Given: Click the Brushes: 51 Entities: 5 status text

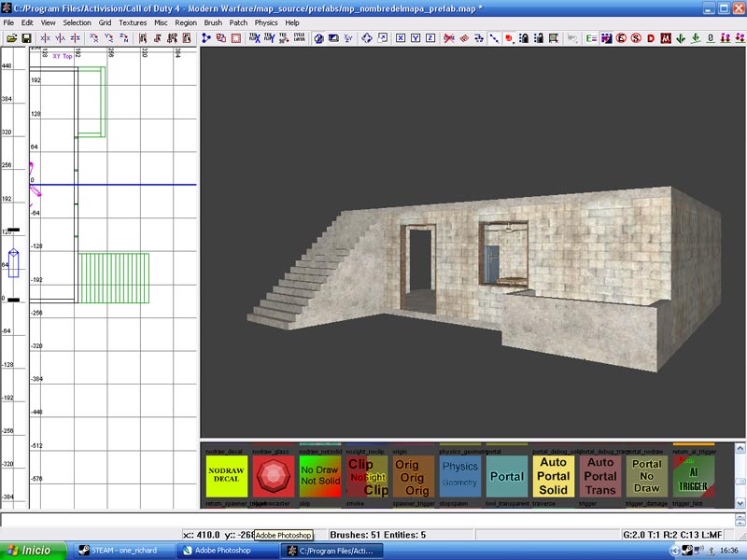Looking at the screenshot, I should click(378, 535).
